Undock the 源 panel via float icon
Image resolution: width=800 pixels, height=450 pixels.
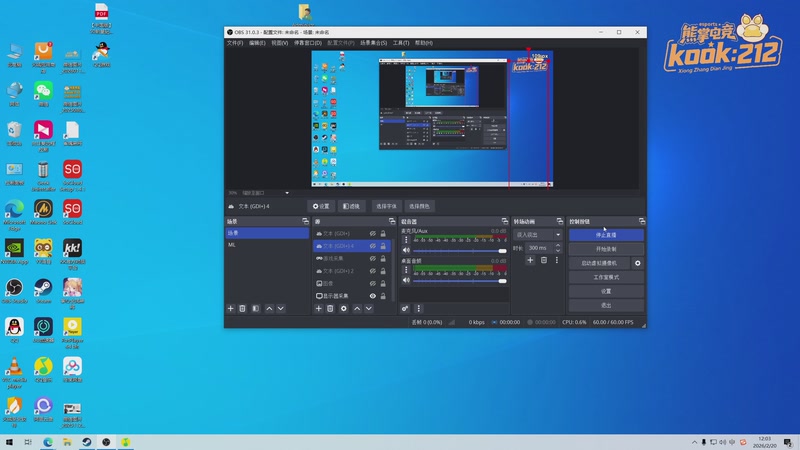(x=392, y=221)
